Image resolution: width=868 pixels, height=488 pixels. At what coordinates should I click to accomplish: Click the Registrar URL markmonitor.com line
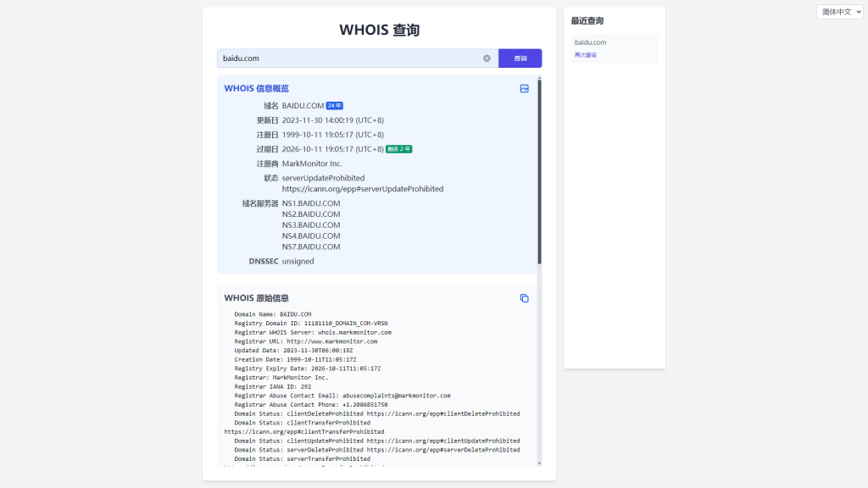click(x=305, y=341)
